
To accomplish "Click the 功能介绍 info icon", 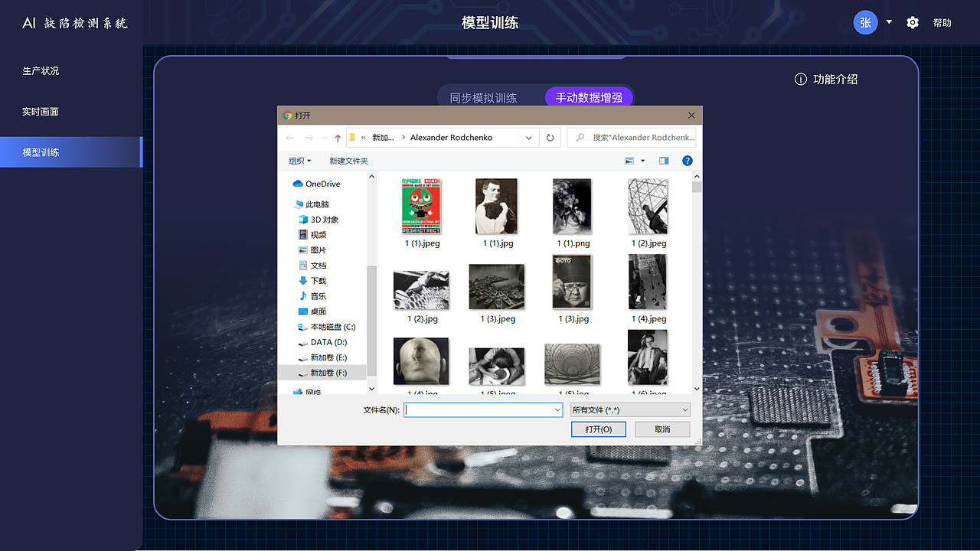I will [801, 80].
